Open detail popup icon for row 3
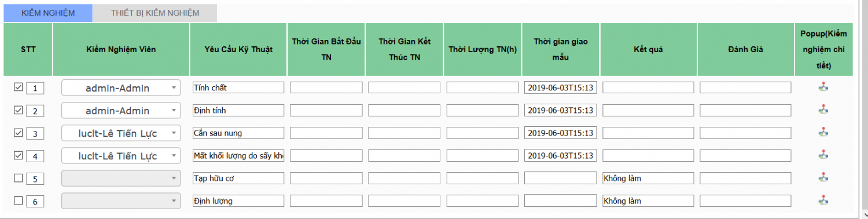This screenshot has height=219, width=868. [x=823, y=132]
